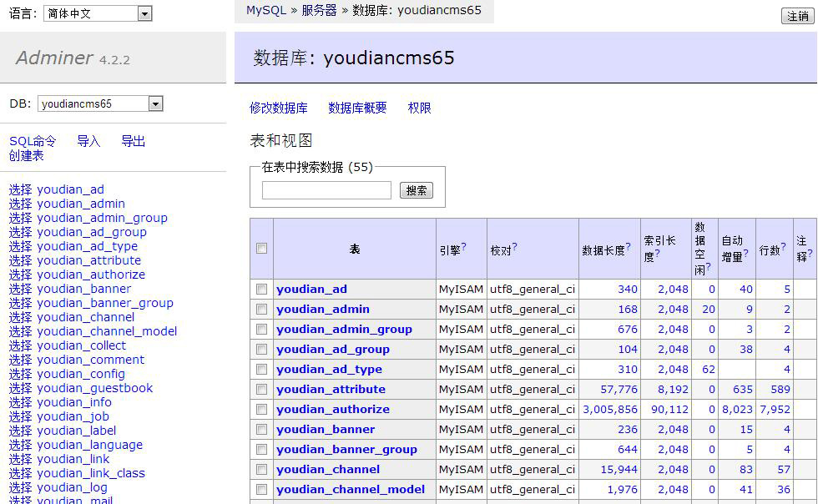
Task: Open youdian_comment structure in sidebar
Action: pyautogui.click(x=91, y=360)
